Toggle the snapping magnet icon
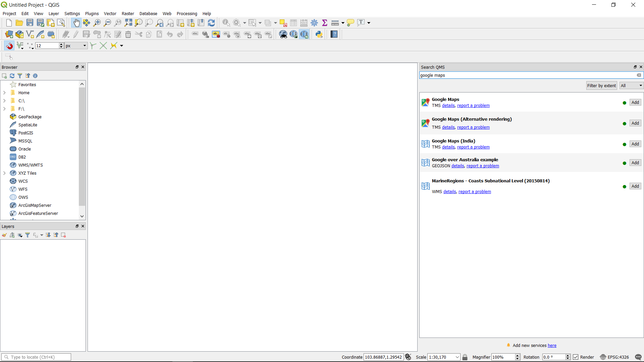644x362 pixels. 9,46
